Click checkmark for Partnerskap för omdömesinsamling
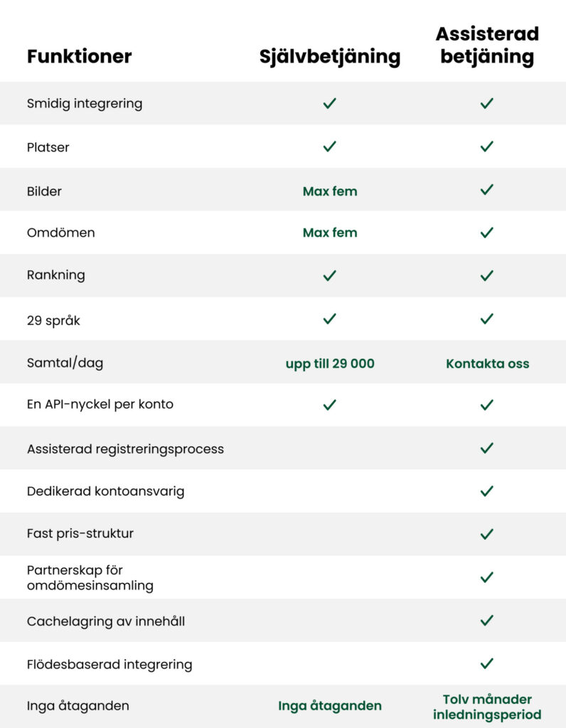 tap(486, 577)
